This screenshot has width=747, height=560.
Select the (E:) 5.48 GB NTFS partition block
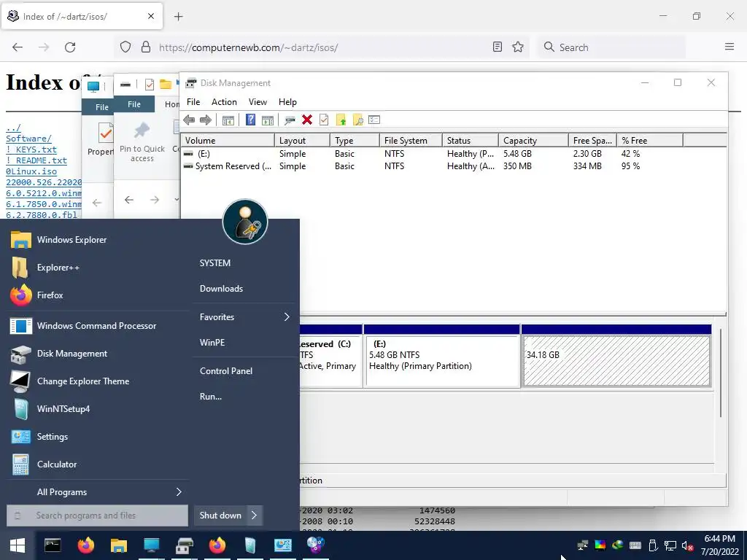[441, 361]
